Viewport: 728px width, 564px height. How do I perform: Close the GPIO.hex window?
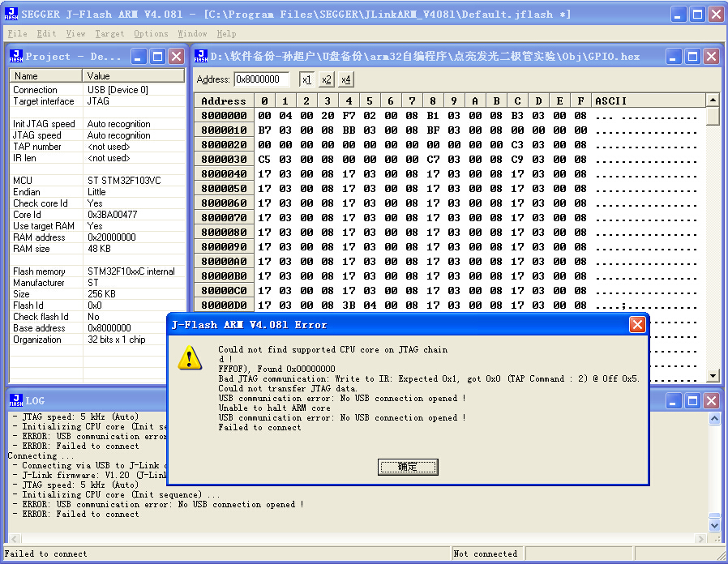711,57
